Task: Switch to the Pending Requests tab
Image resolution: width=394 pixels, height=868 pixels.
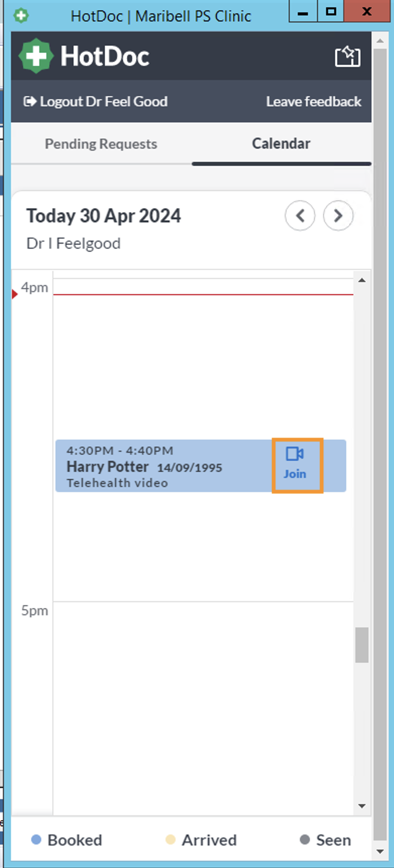Action: (101, 144)
